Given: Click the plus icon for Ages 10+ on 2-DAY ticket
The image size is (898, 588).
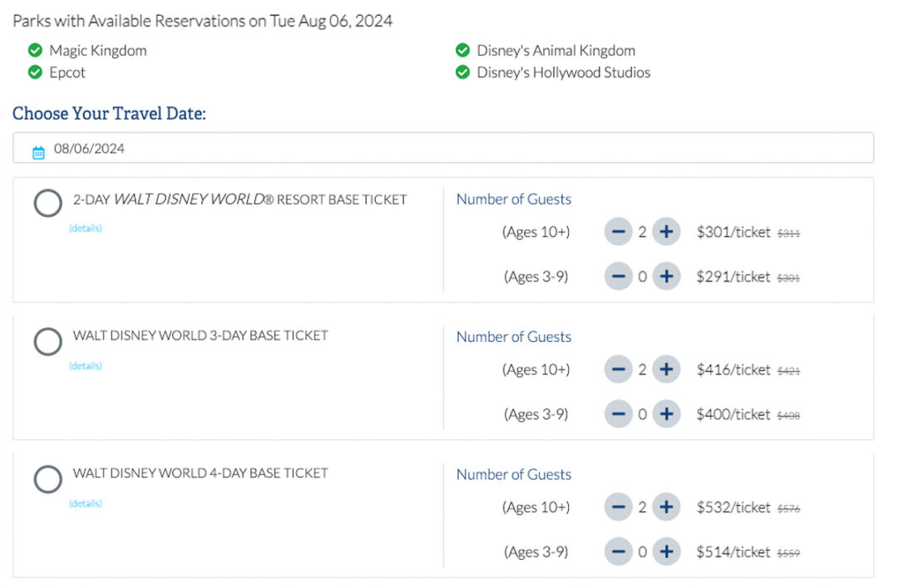Looking at the screenshot, I should [x=666, y=231].
